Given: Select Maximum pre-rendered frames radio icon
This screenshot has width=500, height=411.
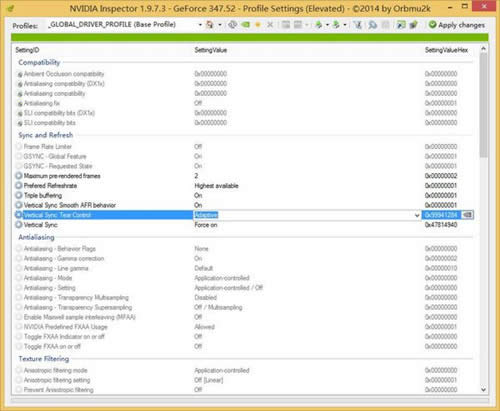Looking at the screenshot, I should pos(19,176).
